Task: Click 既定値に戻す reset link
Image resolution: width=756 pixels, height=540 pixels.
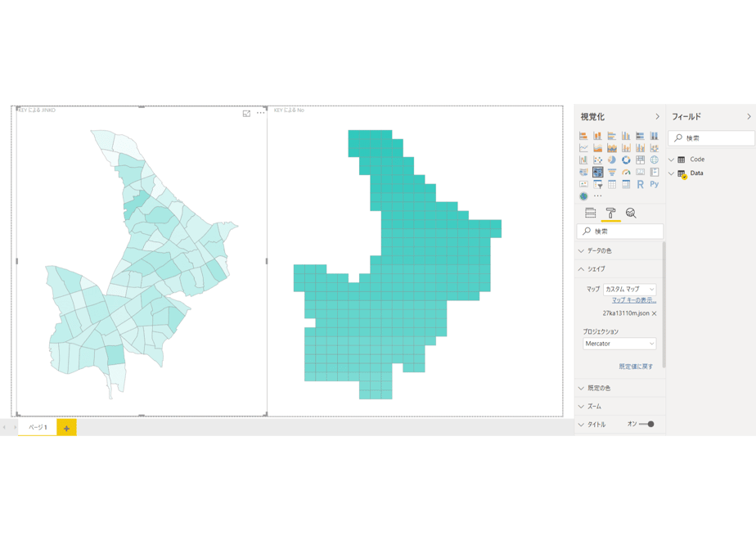Action: tap(636, 367)
